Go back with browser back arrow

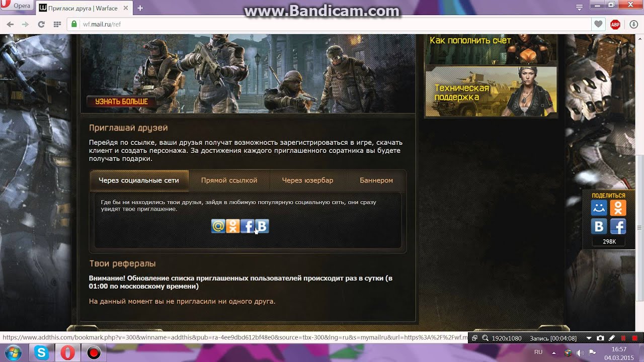10,24
